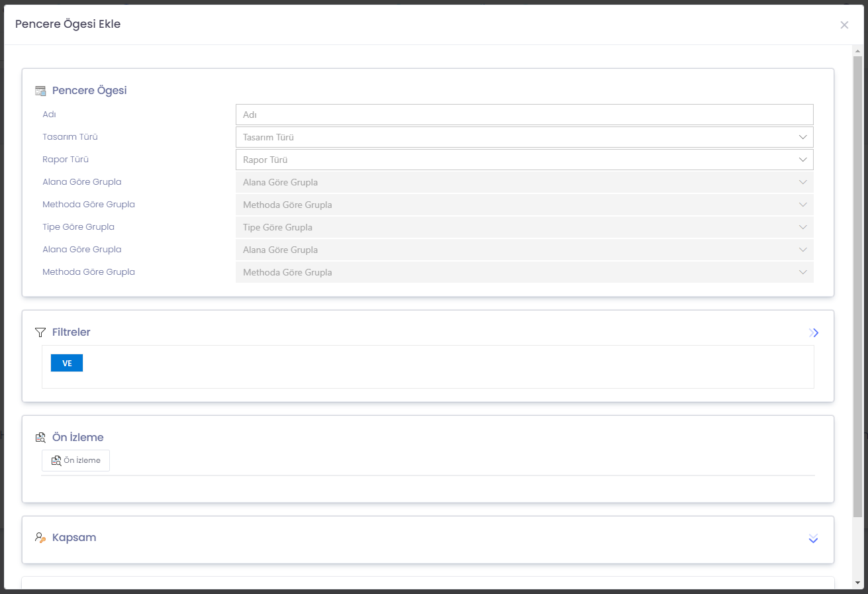868x594 pixels.
Task: Focus the Adı text input field
Action: [x=524, y=115]
